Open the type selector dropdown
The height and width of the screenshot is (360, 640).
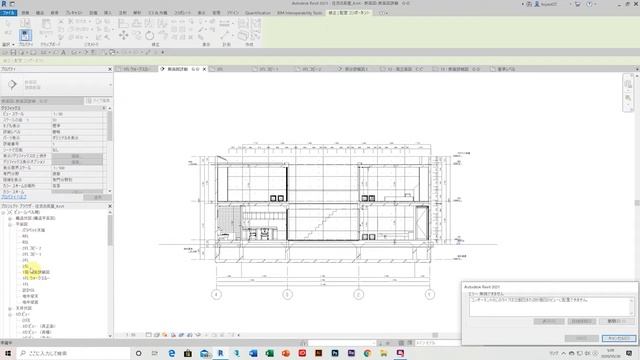[x=110, y=85]
